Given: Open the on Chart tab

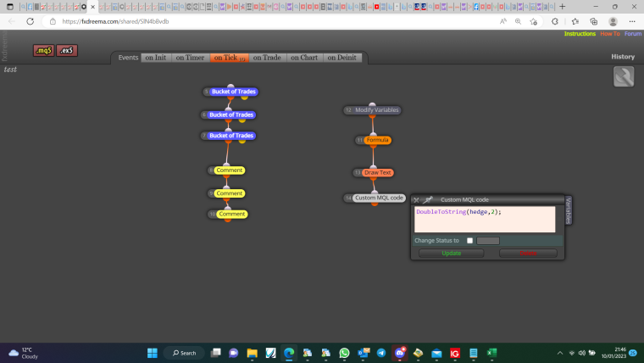Looking at the screenshot, I should click(304, 58).
